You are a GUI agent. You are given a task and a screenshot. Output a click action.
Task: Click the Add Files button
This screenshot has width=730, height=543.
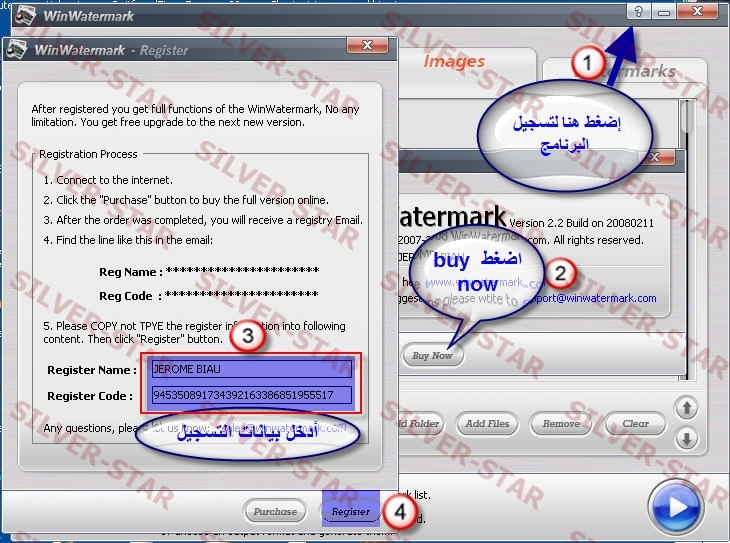(x=487, y=424)
